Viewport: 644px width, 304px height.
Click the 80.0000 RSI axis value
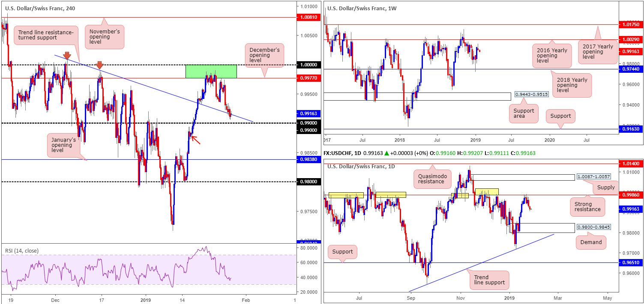tap(309, 248)
